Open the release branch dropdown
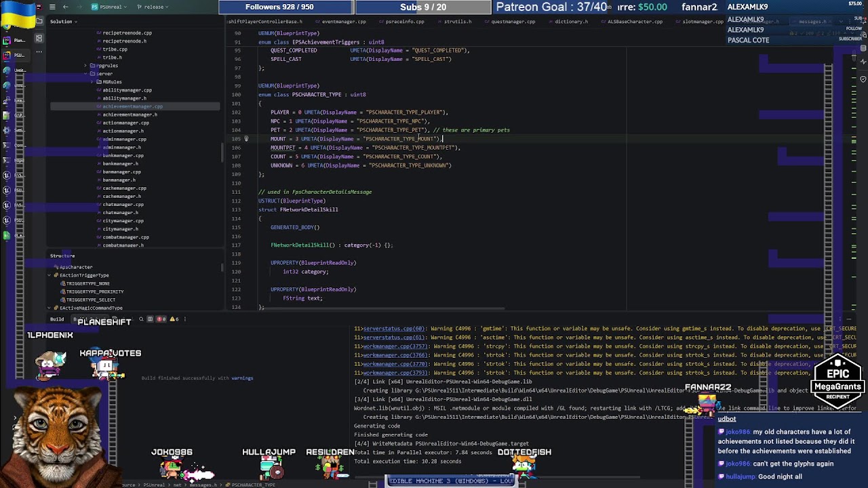 (x=153, y=7)
